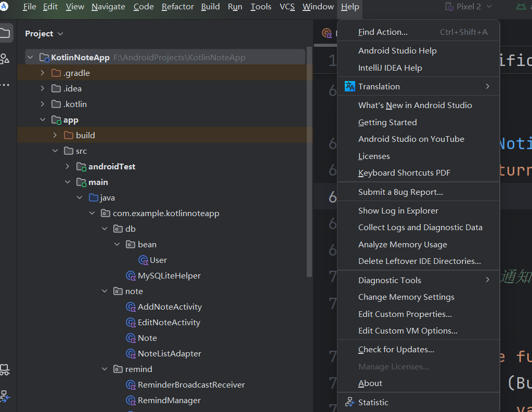Open the Pixel 2 device dropdown
This screenshot has width=532, height=412.
489,6
